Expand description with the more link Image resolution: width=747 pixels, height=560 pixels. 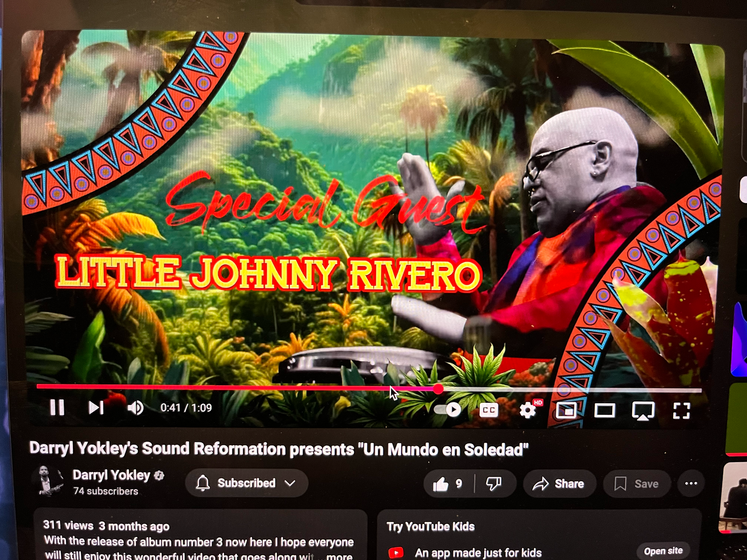339,556
